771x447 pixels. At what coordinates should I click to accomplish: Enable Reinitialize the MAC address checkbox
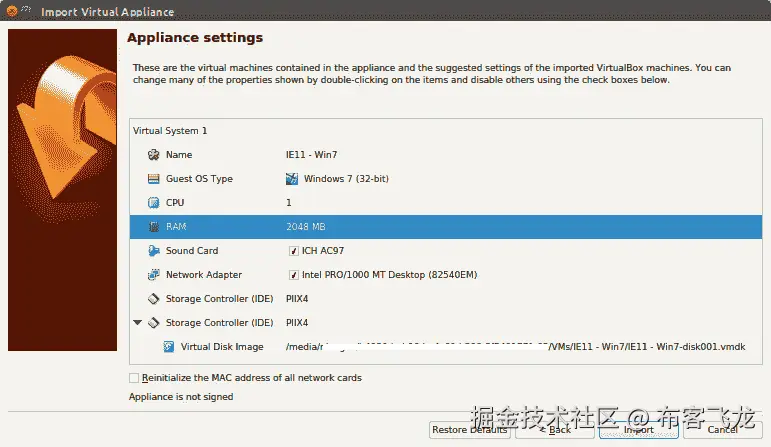click(x=134, y=378)
